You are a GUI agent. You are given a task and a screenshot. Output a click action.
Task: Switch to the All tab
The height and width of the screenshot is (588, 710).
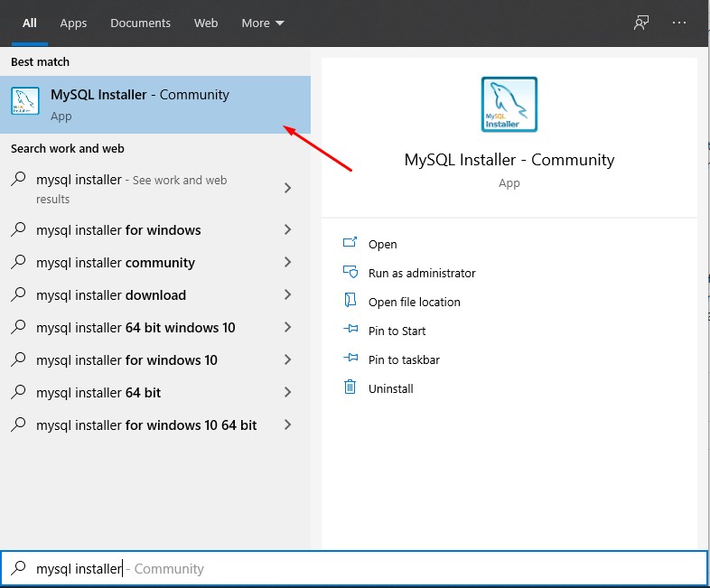click(x=30, y=23)
